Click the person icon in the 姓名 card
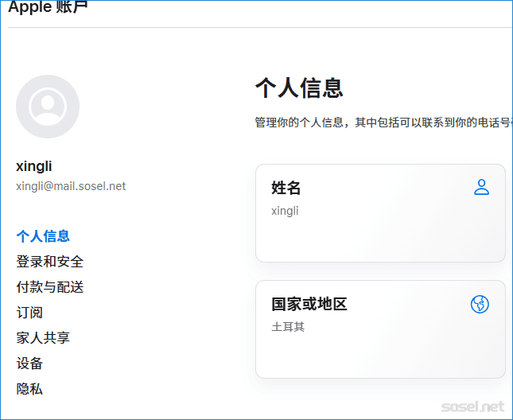 click(x=481, y=188)
